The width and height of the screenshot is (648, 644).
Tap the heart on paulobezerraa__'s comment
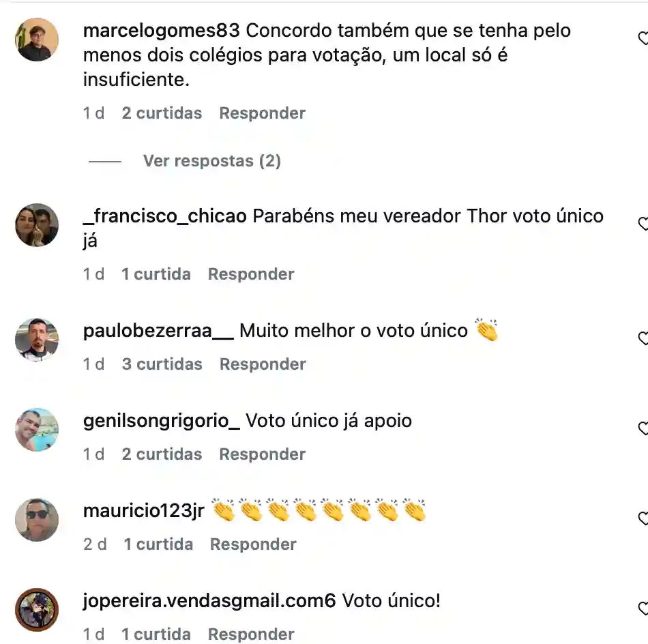(x=643, y=338)
